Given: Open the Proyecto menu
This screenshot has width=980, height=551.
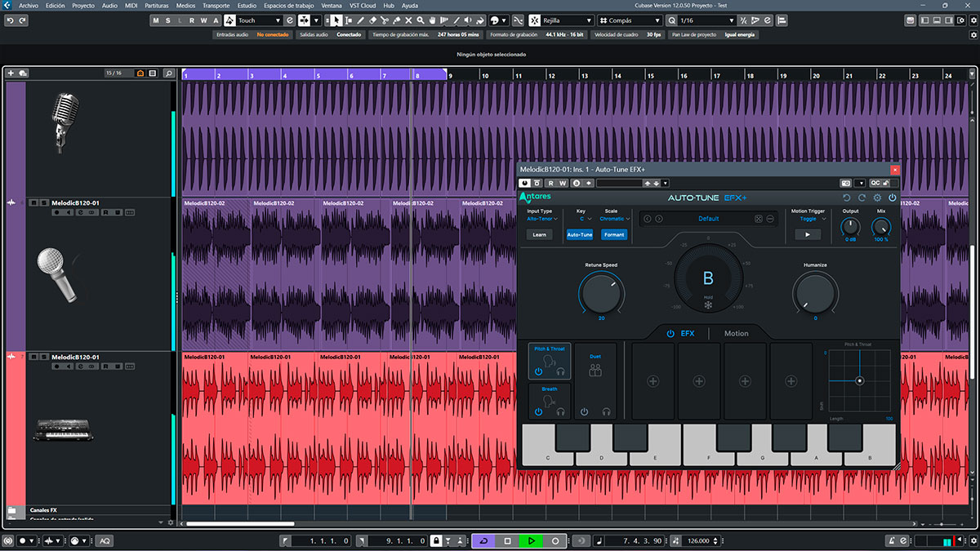Looking at the screenshot, I should [x=83, y=5].
